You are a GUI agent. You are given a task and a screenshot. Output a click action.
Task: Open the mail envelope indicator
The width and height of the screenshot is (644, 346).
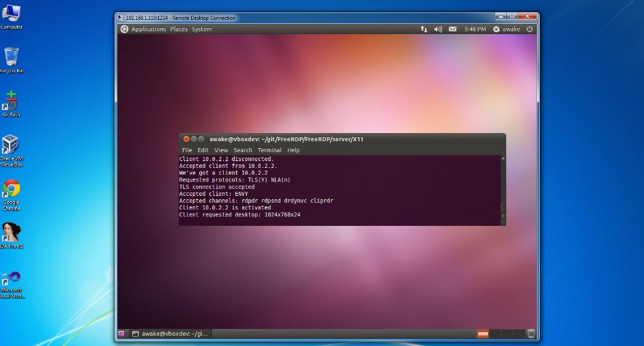[x=452, y=29]
